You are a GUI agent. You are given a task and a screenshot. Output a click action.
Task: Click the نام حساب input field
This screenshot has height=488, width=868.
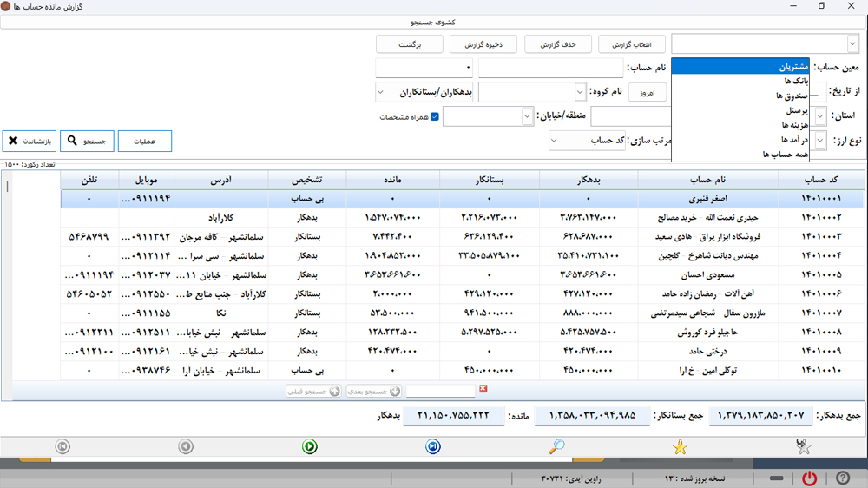pos(549,68)
